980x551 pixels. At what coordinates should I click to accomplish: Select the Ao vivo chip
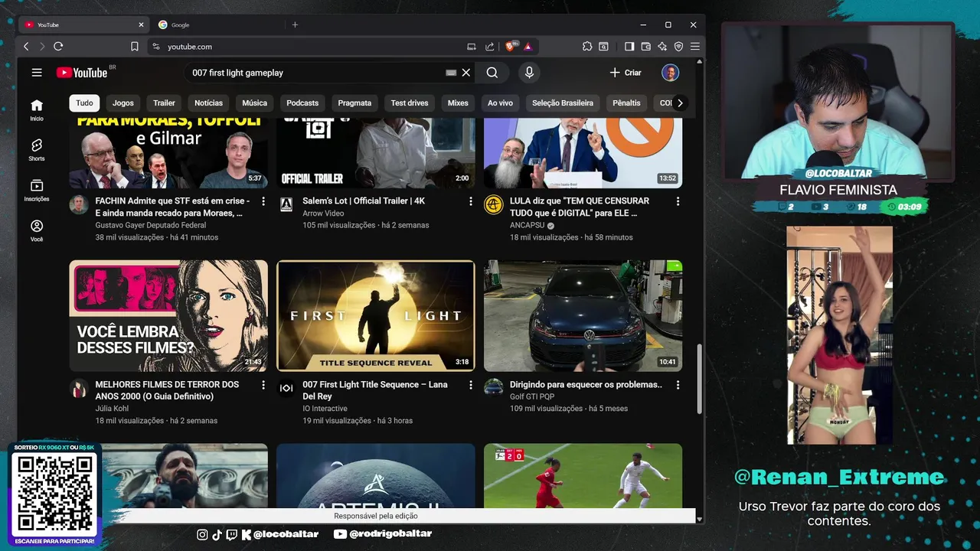coord(500,103)
